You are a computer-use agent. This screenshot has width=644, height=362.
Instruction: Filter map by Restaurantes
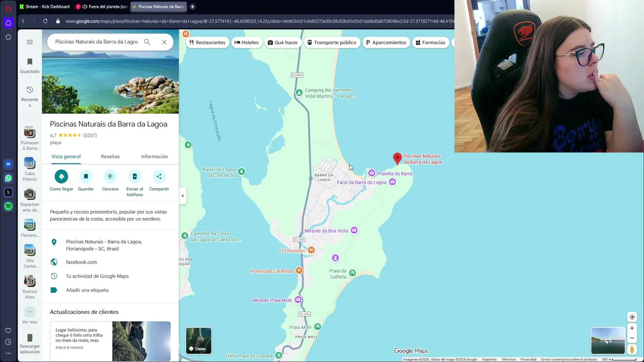pos(207,42)
